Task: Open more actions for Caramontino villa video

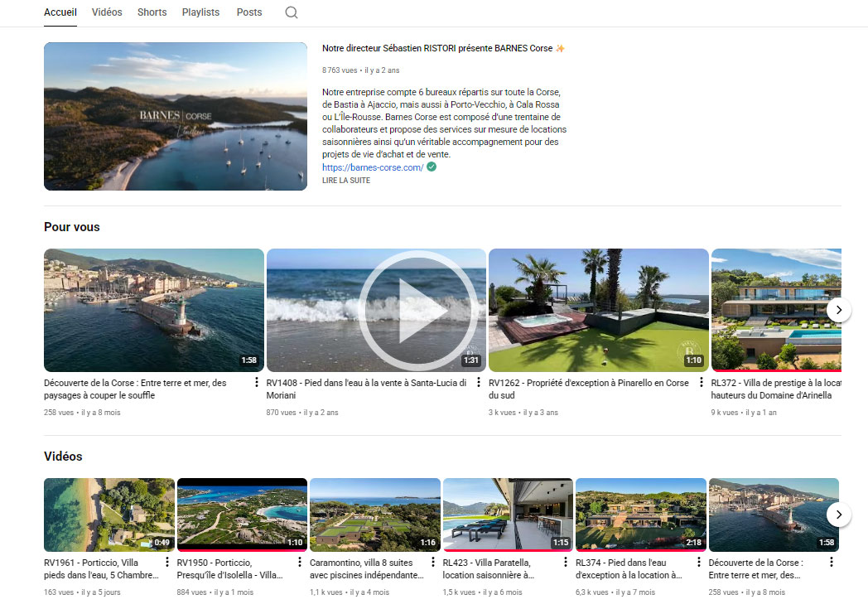Action: (433, 563)
